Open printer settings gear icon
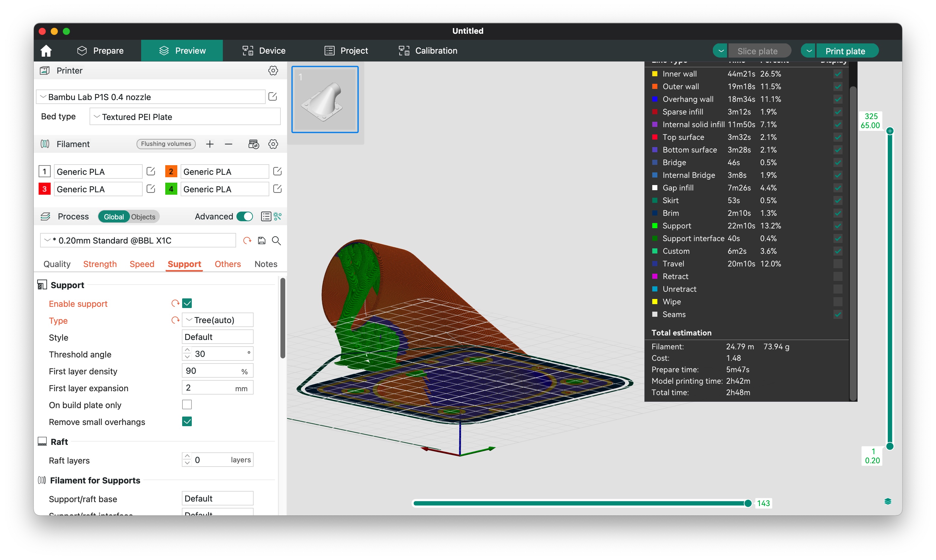936x560 pixels. tap(273, 71)
